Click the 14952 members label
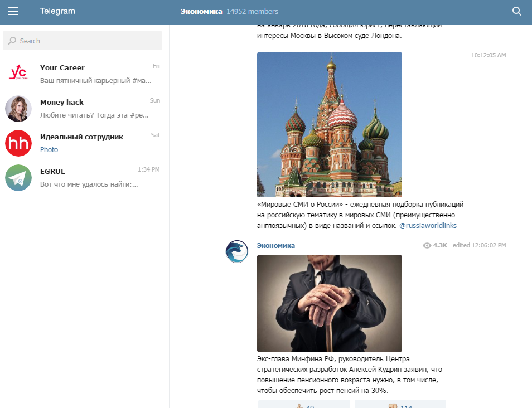This screenshot has height=408, width=532. 252,11
